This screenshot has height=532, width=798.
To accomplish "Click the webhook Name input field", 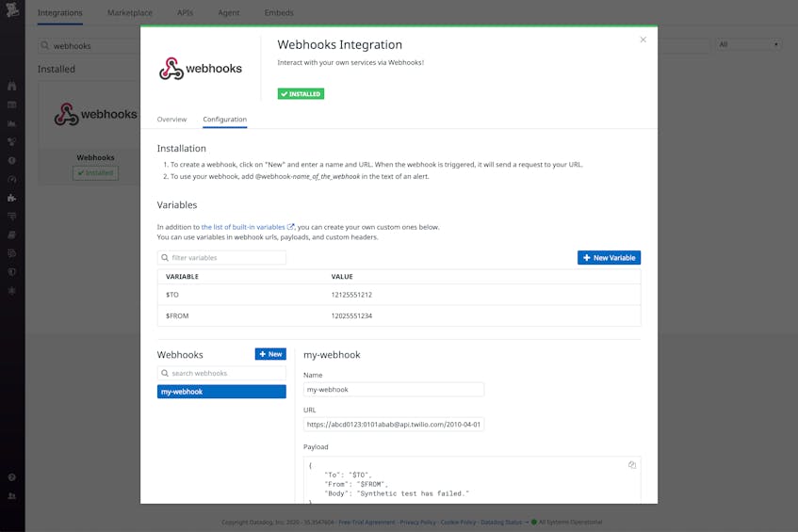I will [x=394, y=390].
